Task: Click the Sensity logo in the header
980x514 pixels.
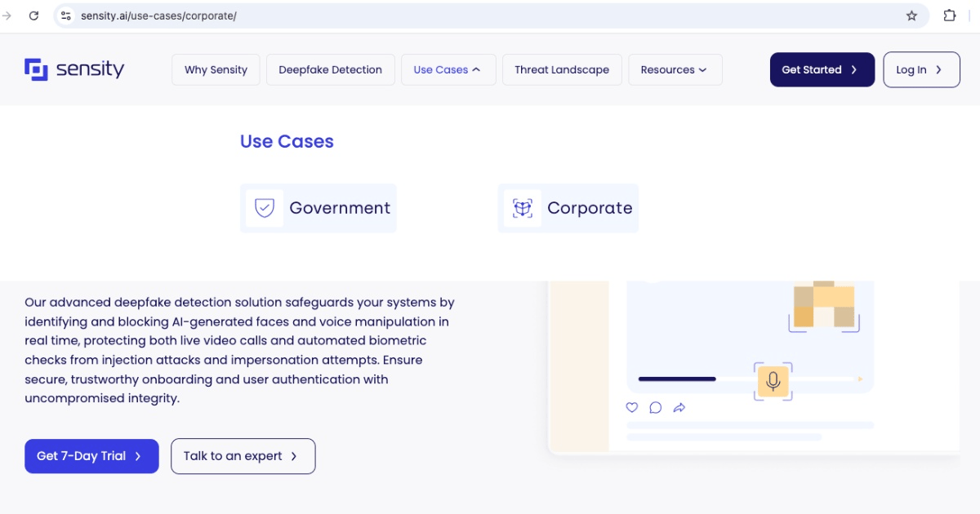Action: click(73, 69)
